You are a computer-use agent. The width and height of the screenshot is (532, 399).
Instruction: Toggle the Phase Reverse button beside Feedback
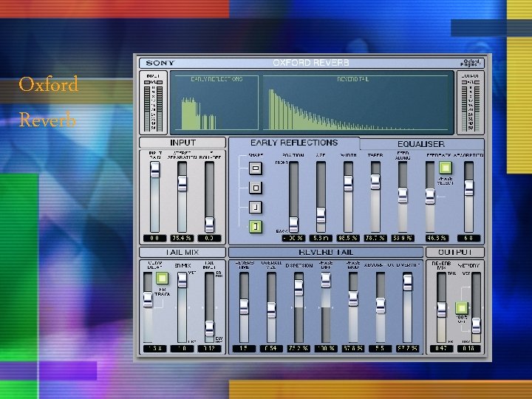point(446,167)
